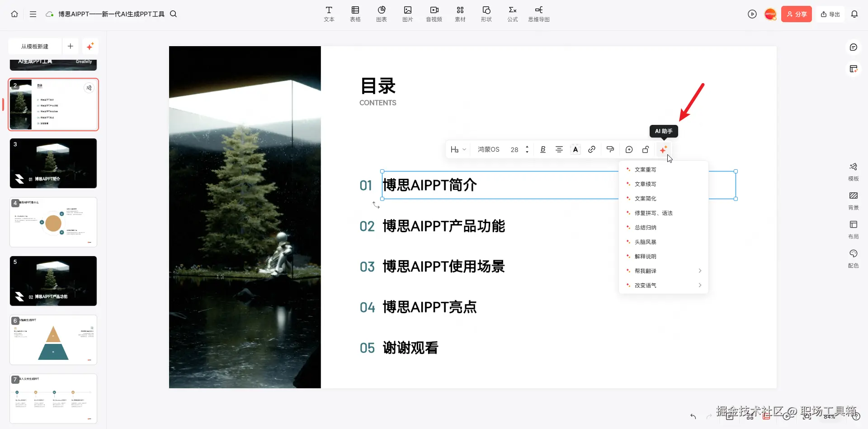The width and height of the screenshot is (868, 429).
Task: Click the red 分享 share button
Action: point(797,14)
